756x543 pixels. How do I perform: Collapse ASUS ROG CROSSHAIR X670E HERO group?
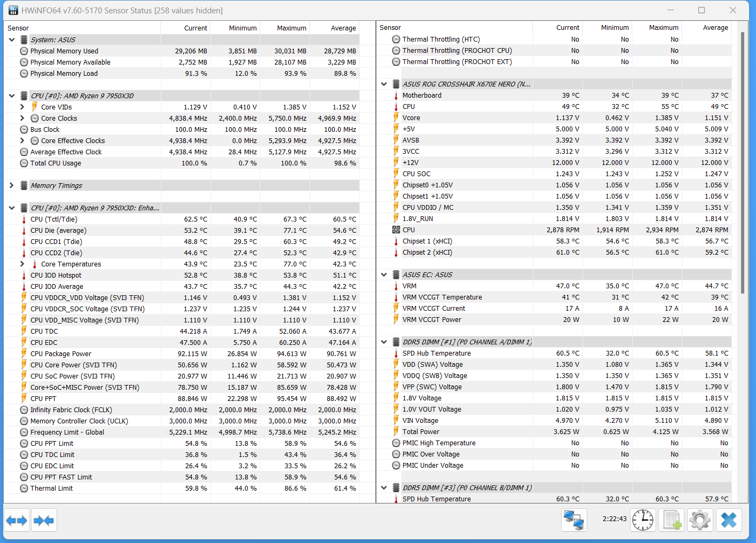(384, 84)
